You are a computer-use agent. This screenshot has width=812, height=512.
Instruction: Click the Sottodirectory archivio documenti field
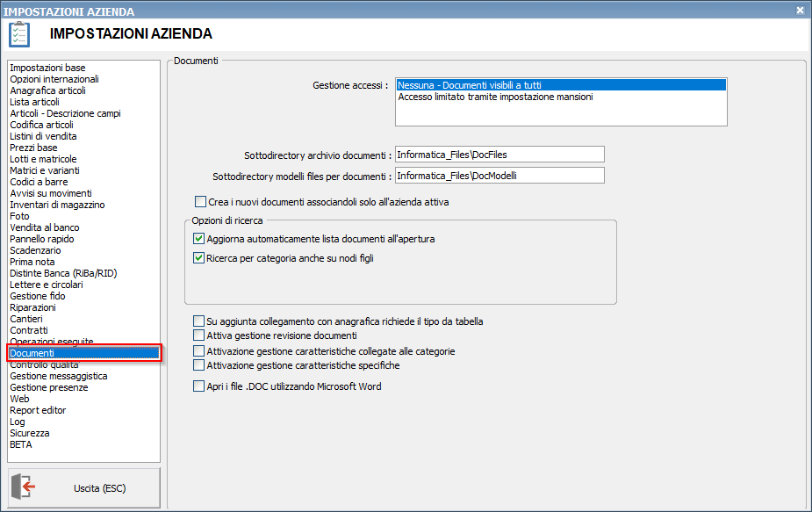click(x=499, y=155)
